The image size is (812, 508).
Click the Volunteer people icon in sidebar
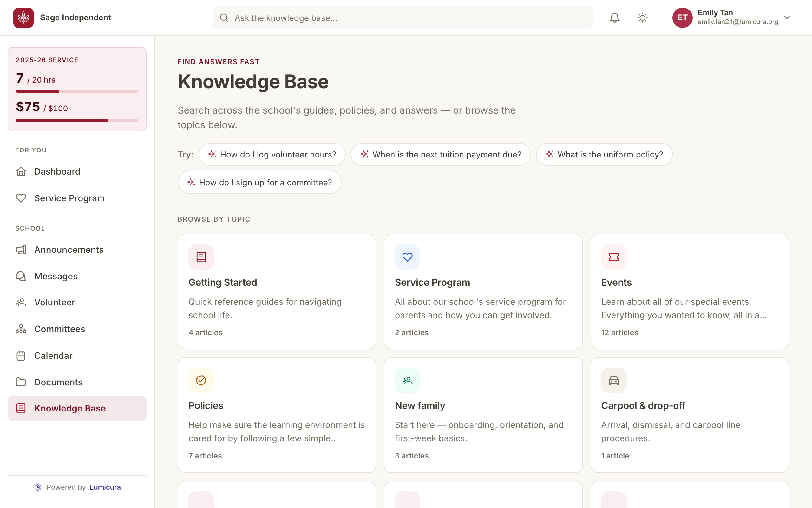pyautogui.click(x=21, y=302)
